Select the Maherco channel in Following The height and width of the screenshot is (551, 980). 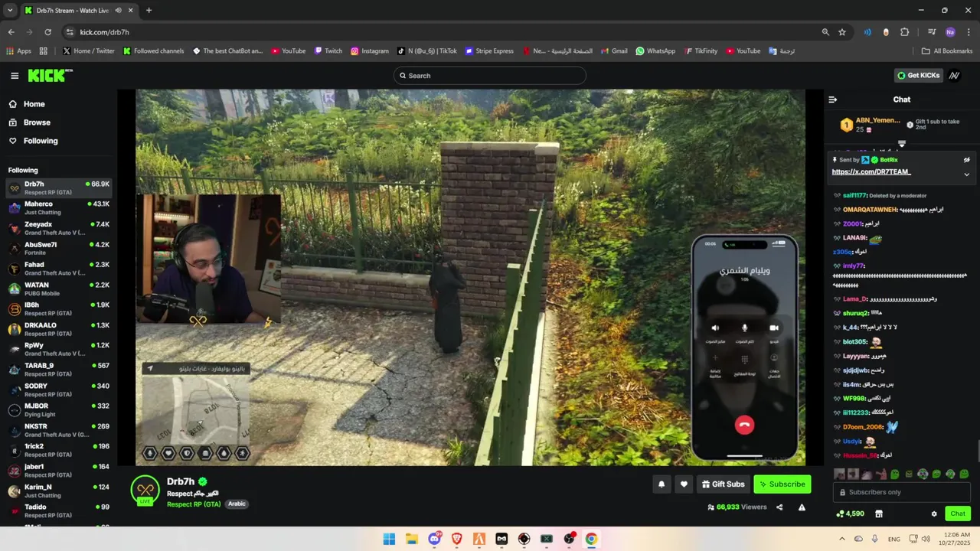click(x=59, y=208)
